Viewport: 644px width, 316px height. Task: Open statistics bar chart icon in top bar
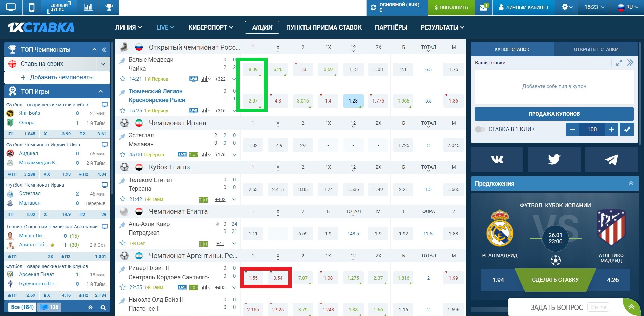(88, 7)
